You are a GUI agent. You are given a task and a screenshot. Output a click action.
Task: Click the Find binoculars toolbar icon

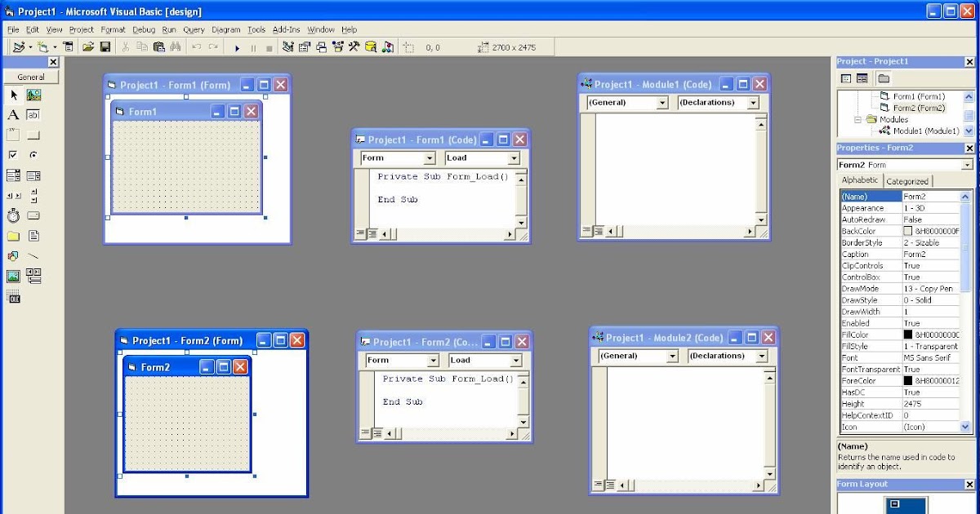[175, 47]
